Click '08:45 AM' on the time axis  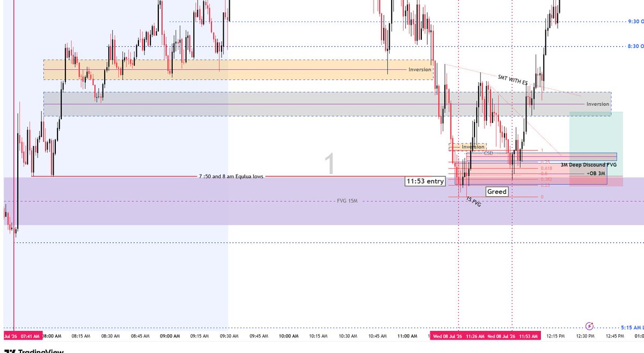[x=140, y=336]
